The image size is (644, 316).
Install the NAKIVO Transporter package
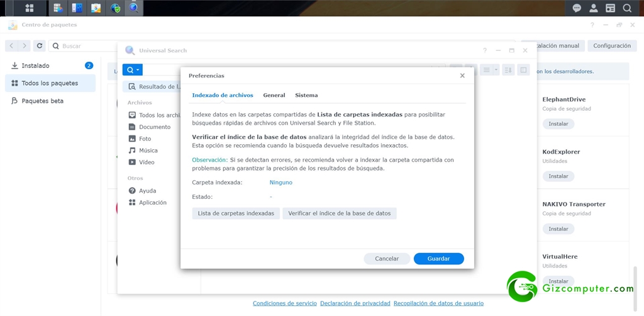tap(558, 229)
